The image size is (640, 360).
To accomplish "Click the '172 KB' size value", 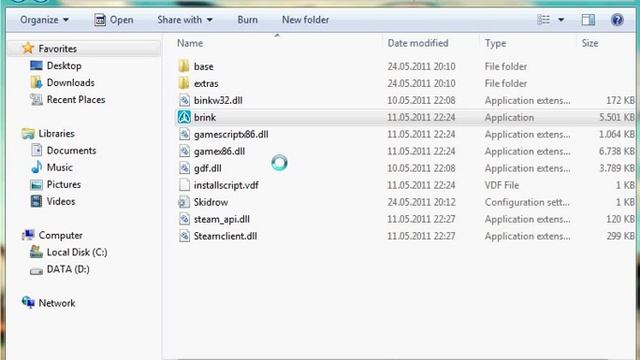I will click(620, 100).
